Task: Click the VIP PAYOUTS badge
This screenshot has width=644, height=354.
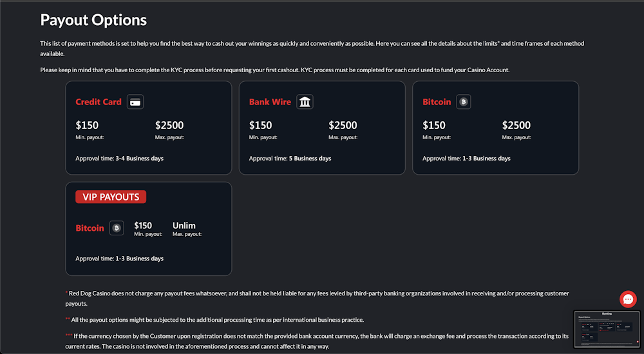Action: (x=111, y=197)
